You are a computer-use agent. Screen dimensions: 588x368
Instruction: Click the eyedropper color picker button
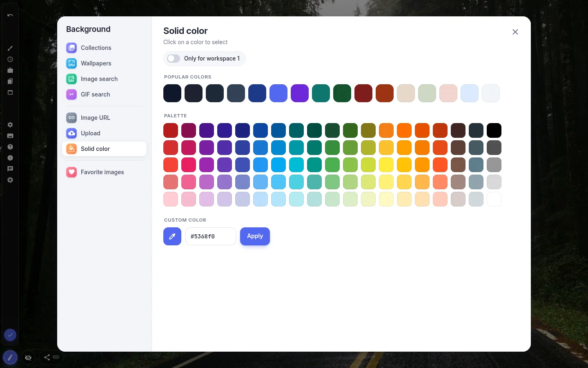click(172, 236)
